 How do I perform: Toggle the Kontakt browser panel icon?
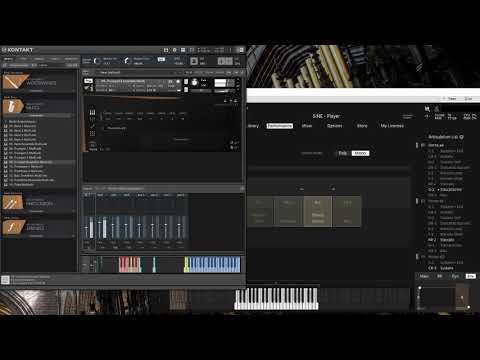click(x=166, y=50)
